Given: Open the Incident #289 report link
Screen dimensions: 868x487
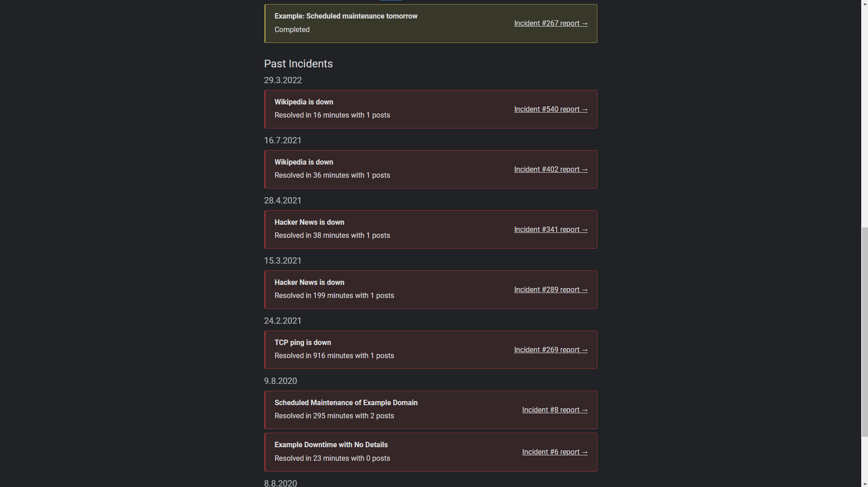Looking at the screenshot, I should 550,289.
